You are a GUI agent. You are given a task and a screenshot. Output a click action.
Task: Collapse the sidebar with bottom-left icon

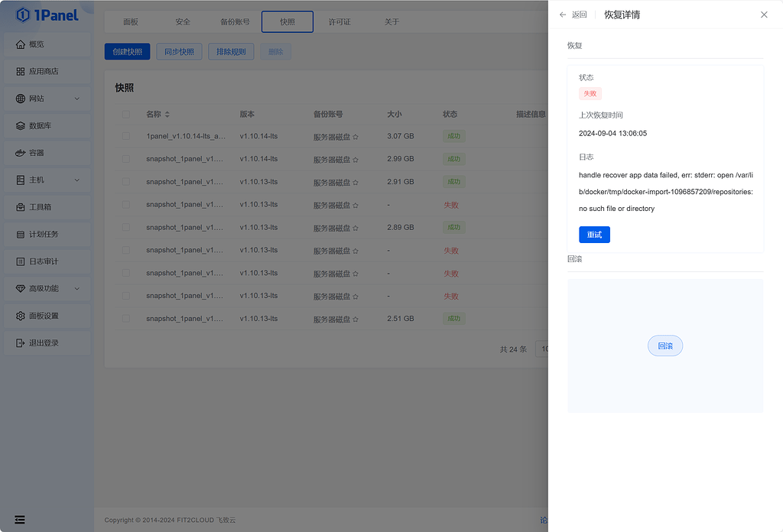19,519
